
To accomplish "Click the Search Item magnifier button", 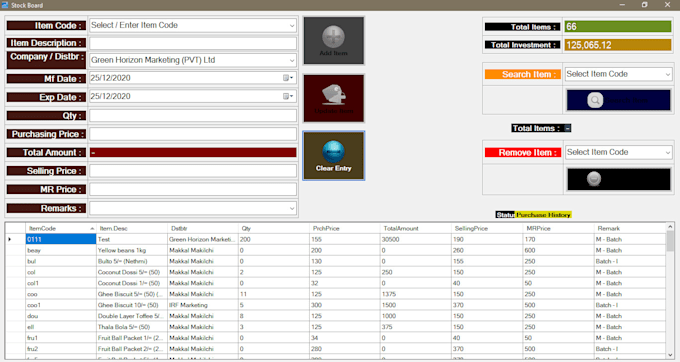I will (x=618, y=100).
